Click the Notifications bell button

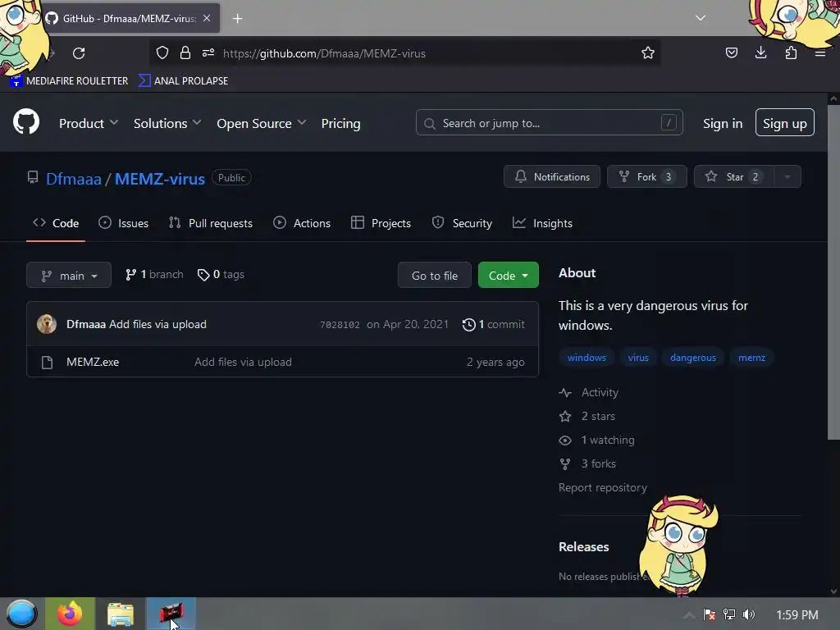pos(552,176)
